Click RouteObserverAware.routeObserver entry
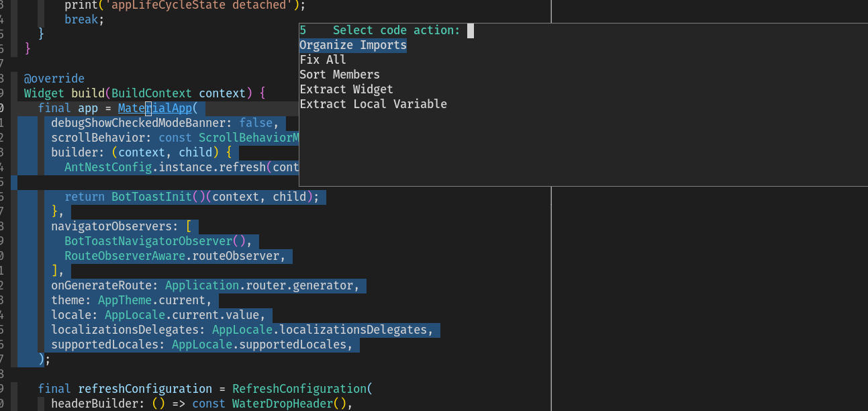 coord(172,256)
